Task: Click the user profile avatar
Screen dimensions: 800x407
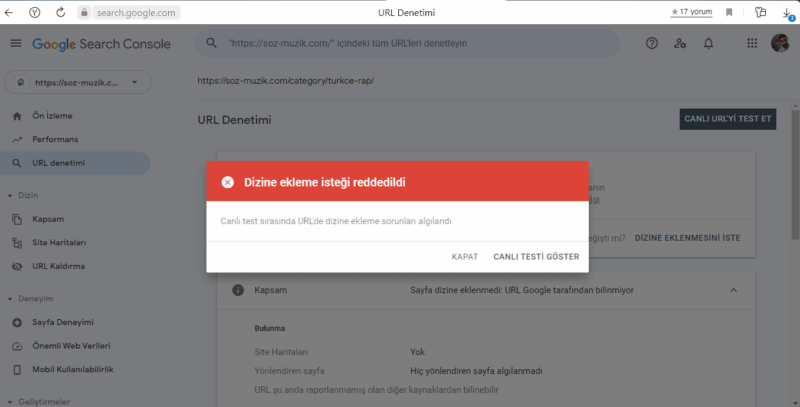Action: (x=780, y=44)
